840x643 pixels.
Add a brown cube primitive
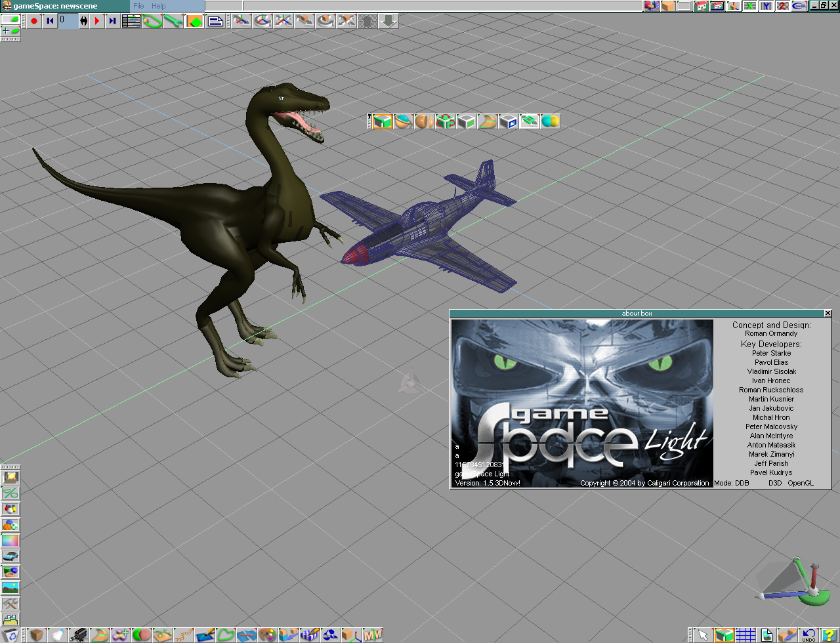[37, 635]
